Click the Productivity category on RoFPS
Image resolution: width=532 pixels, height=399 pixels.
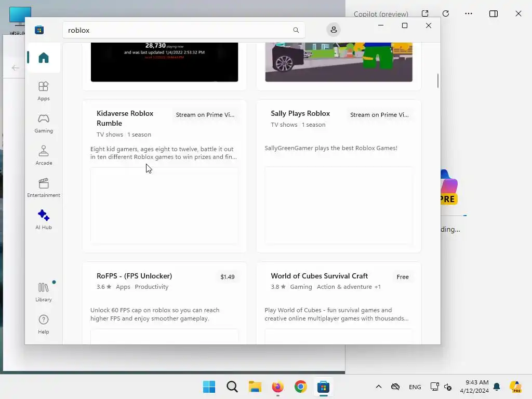152,287
